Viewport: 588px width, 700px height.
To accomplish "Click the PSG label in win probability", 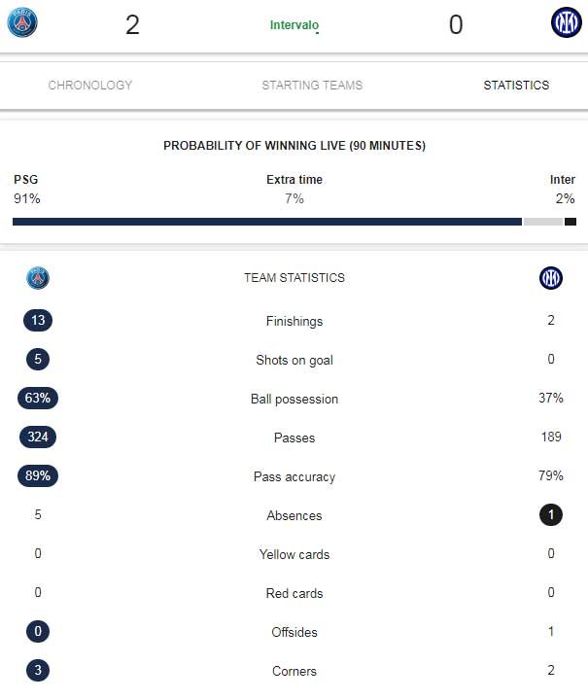I will tap(26, 180).
